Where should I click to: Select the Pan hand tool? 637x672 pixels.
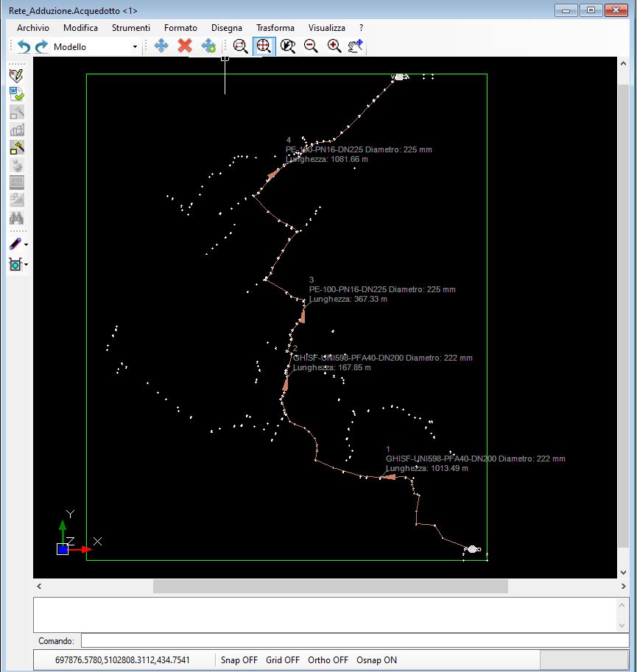356,46
